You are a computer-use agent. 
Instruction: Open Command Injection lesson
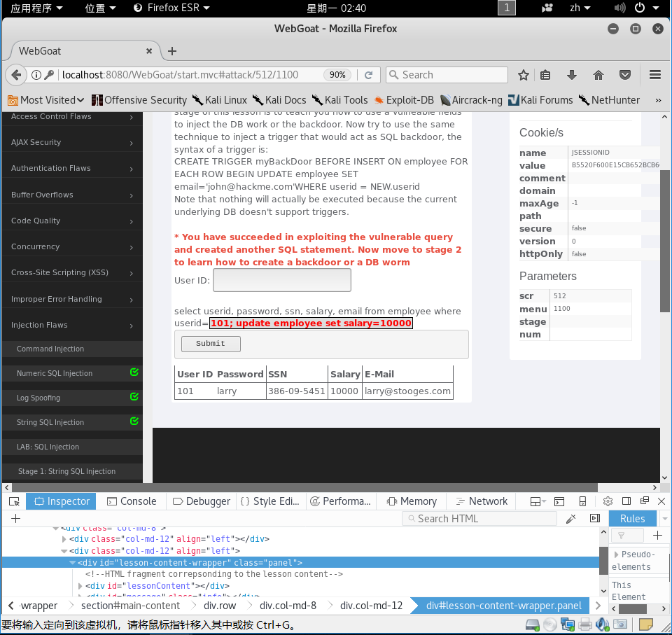tap(72, 349)
